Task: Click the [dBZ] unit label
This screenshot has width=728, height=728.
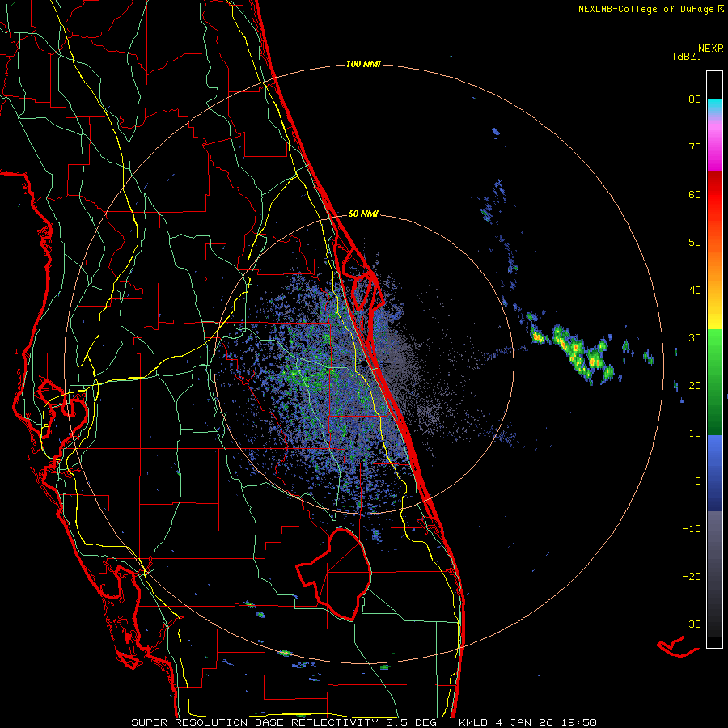Action: coord(687,57)
